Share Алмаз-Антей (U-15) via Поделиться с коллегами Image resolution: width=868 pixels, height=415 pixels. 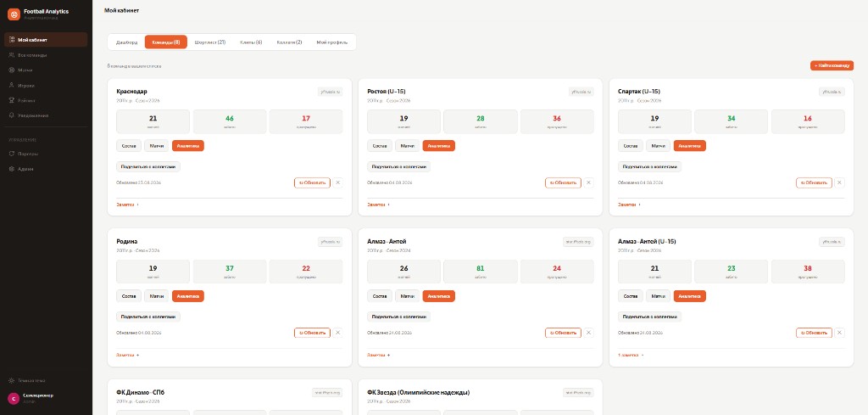pyautogui.click(x=650, y=317)
